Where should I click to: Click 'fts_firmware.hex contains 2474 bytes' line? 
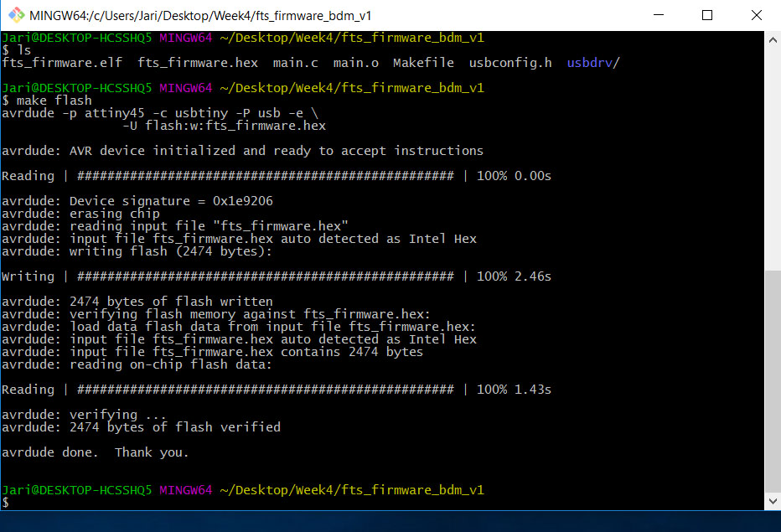pyautogui.click(x=212, y=352)
